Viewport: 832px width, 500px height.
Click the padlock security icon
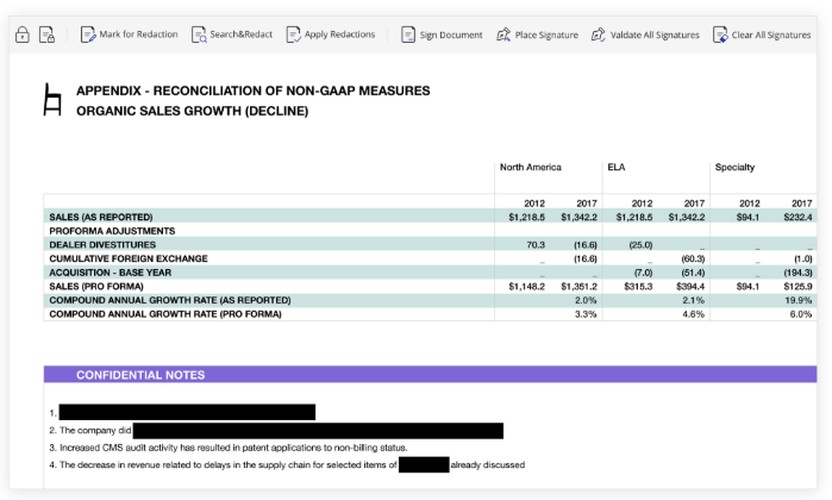(22, 35)
